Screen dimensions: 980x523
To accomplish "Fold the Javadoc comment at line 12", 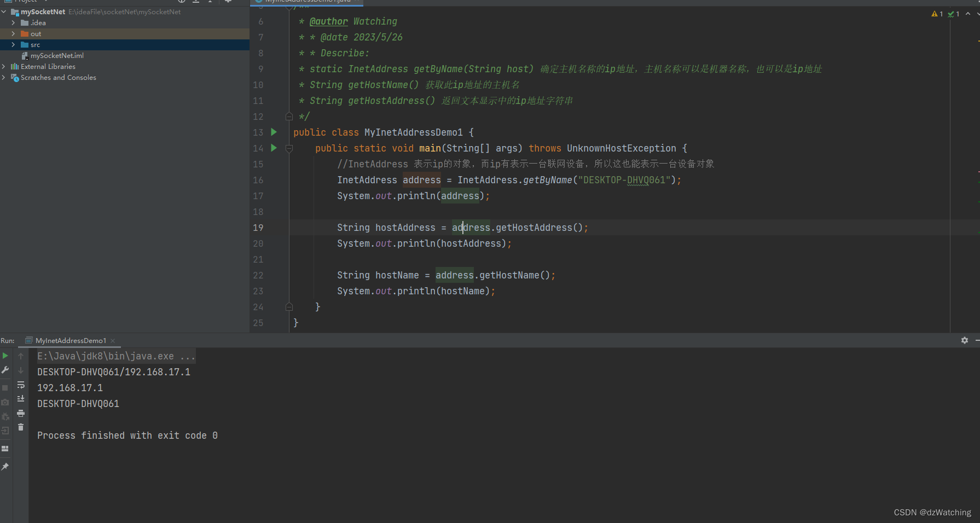I will point(289,116).
